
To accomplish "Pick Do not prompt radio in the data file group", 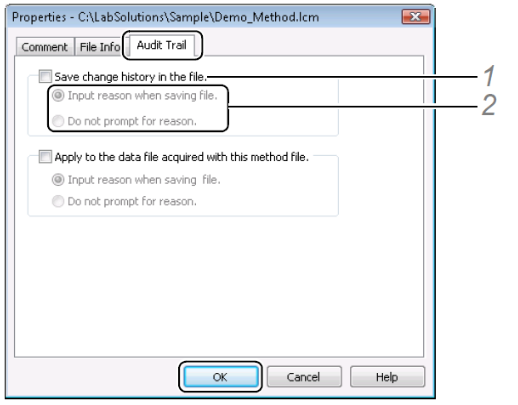I will click(x=58, y=201).
